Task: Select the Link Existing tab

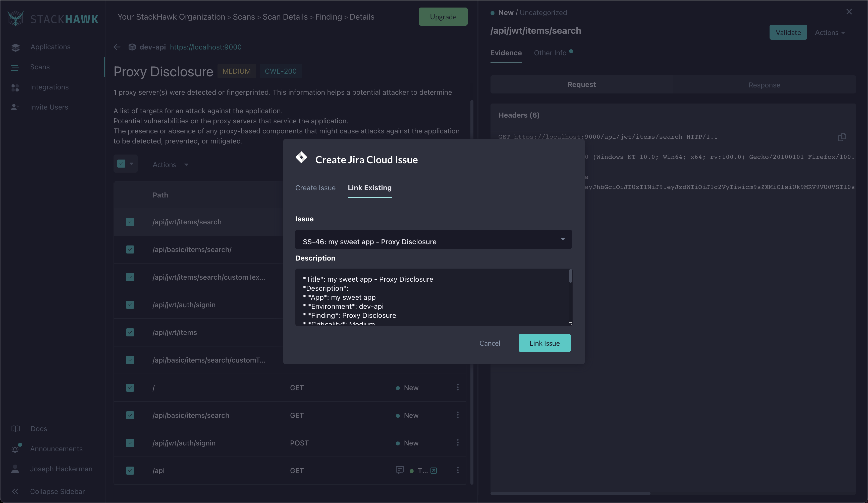Action: tap(369, 187)
